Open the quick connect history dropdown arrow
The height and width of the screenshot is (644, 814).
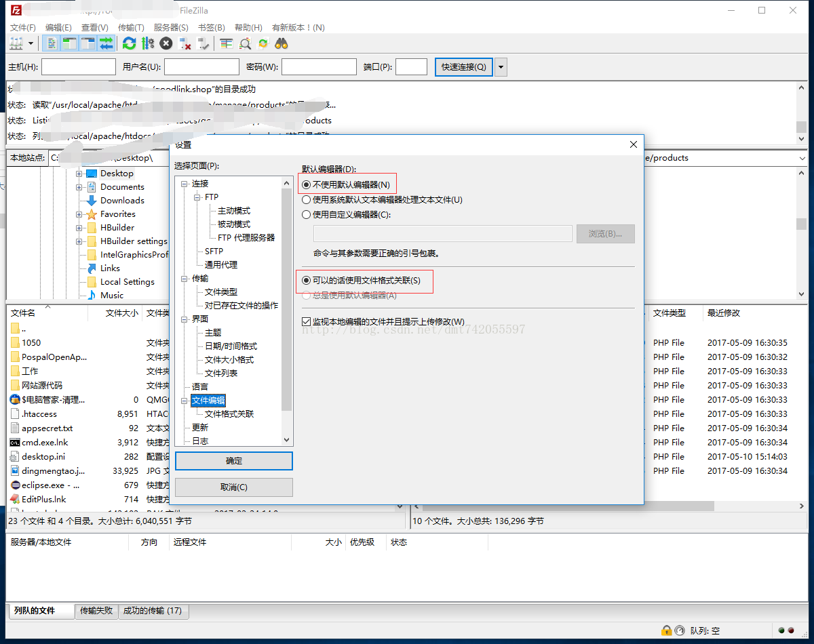pos(501,67)
